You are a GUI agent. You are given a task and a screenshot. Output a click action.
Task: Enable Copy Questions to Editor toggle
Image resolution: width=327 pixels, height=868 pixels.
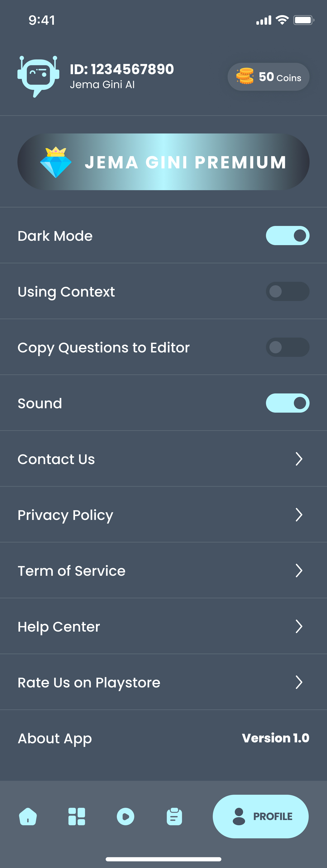[x=287, y=347]
